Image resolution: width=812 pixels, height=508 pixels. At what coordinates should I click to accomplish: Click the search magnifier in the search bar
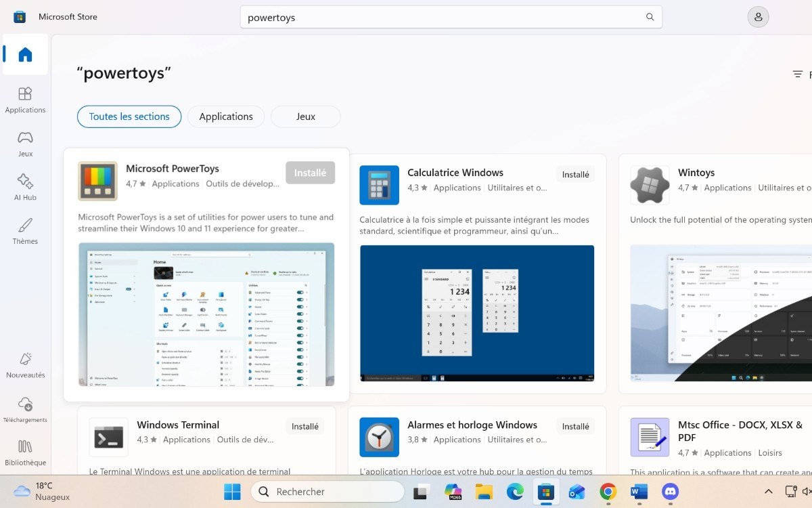point(649,16)
